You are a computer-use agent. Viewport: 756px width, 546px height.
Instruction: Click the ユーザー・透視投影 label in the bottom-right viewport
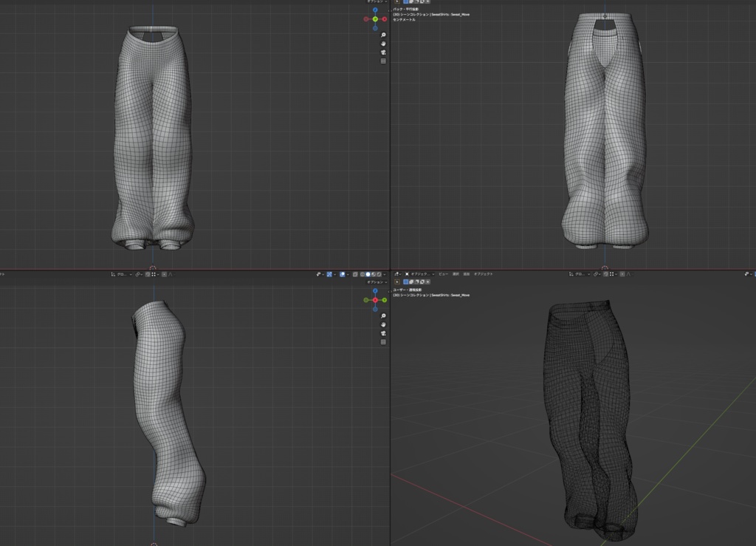coord(407,290)
